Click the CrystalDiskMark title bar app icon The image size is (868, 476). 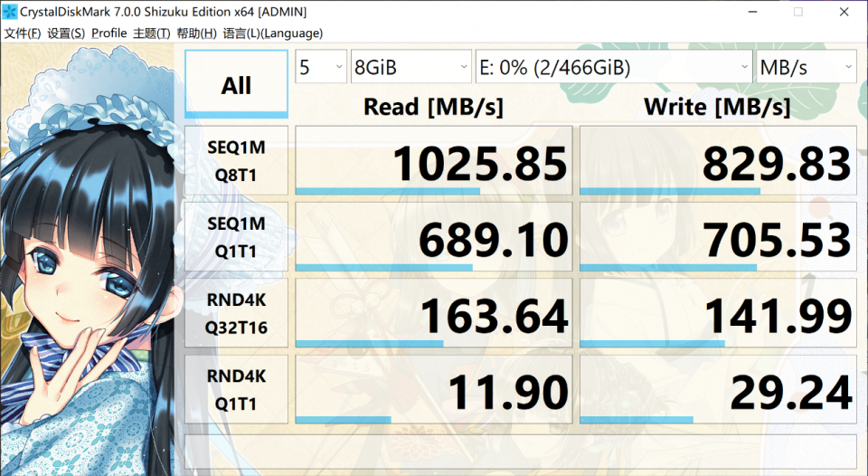tap(9, 11)
